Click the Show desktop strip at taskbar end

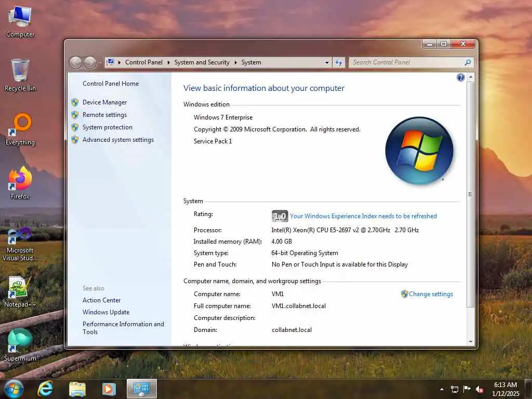(528, 389)
